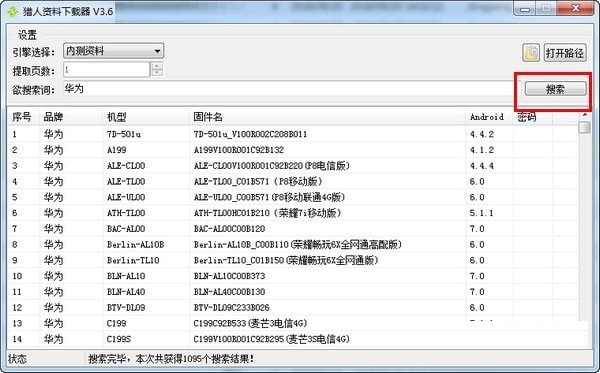600x373 pixels.
Task: Click model cell Berlin-AL10B
Action: [x=135, y=244]
